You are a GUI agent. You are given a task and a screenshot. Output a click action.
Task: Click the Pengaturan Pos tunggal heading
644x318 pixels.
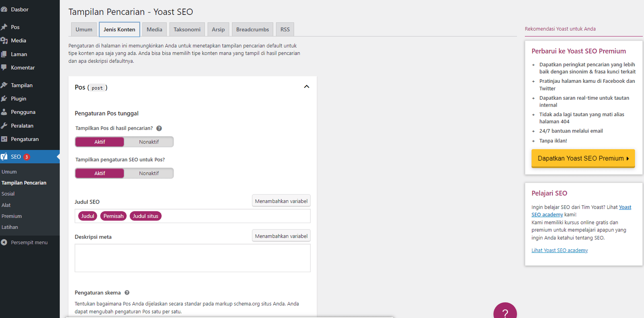pos(107,113)
